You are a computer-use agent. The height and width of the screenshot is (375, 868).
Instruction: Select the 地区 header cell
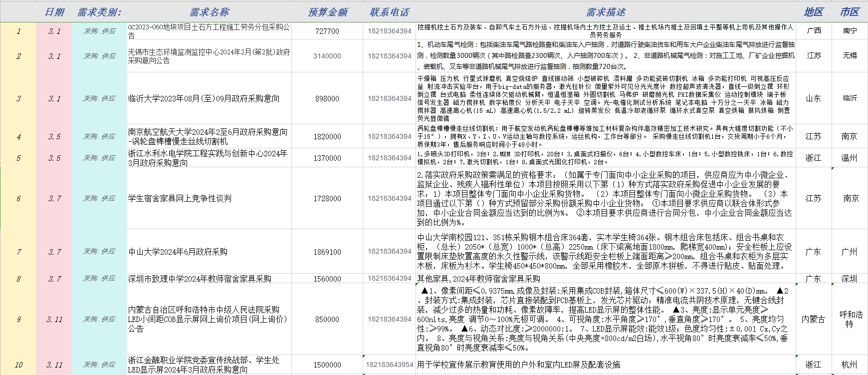(813, 12)
